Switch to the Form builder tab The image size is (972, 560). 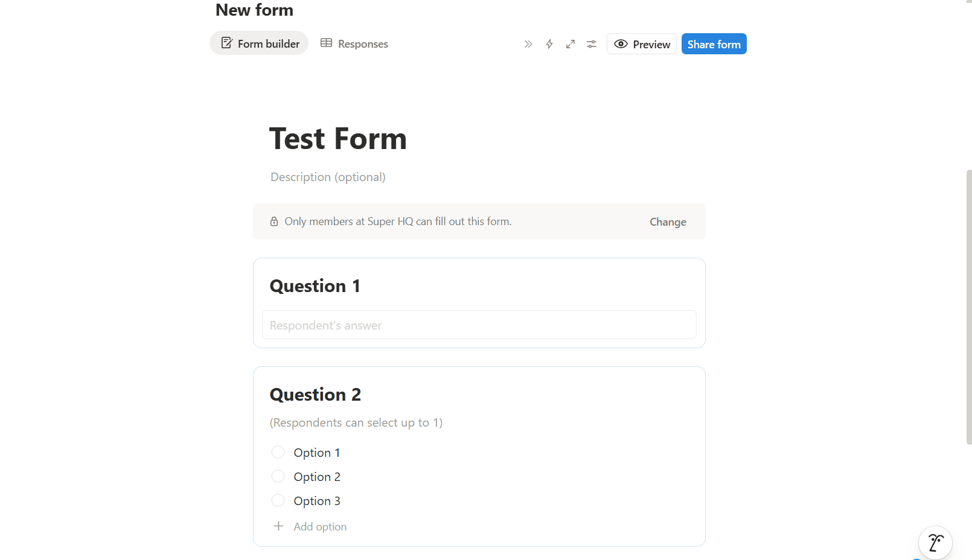[260, 43]
